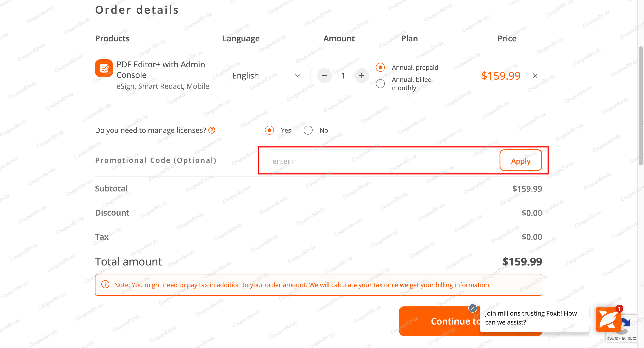
Task: Remove PDF Editor+ from the order
Action: tap(535, 76)
